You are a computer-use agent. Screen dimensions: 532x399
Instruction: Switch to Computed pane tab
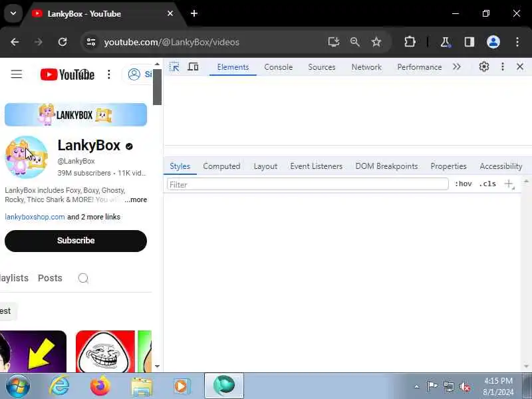point(221,166)
